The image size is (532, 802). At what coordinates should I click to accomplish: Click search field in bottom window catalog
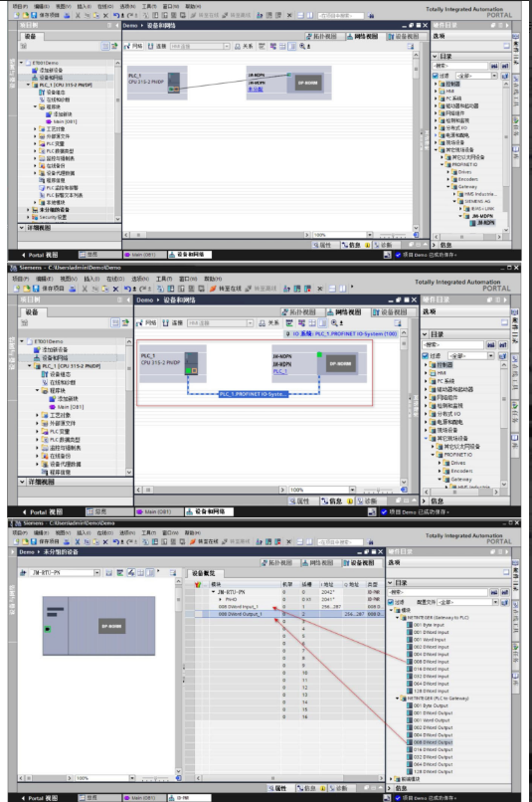438,592
